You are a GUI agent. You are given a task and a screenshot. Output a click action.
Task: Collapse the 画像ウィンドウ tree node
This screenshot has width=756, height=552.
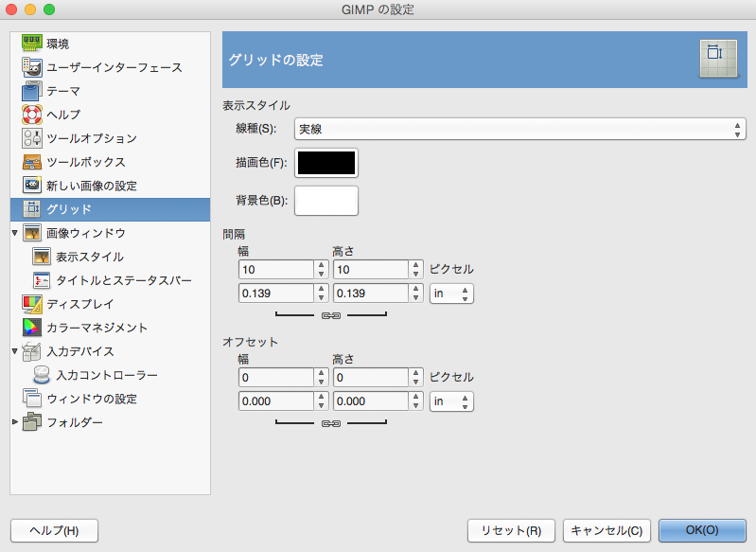coord(14,233)
